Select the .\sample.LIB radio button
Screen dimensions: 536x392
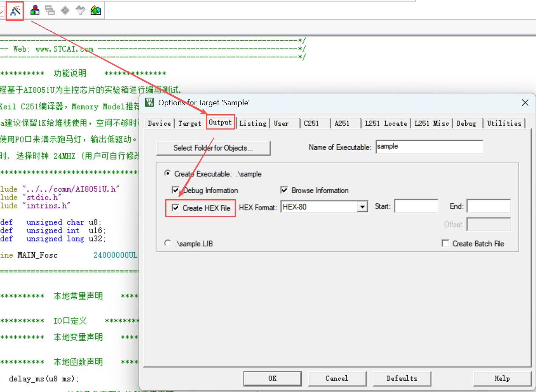point(167,243)
